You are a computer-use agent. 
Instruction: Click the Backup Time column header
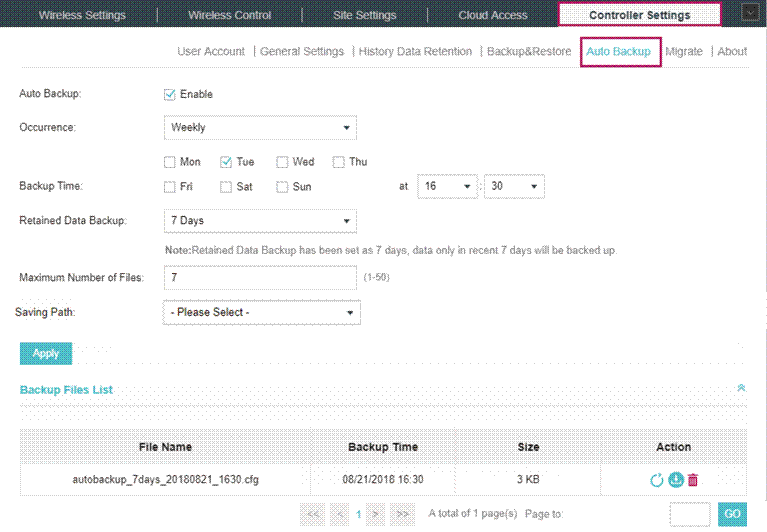(x=383, y=447)
